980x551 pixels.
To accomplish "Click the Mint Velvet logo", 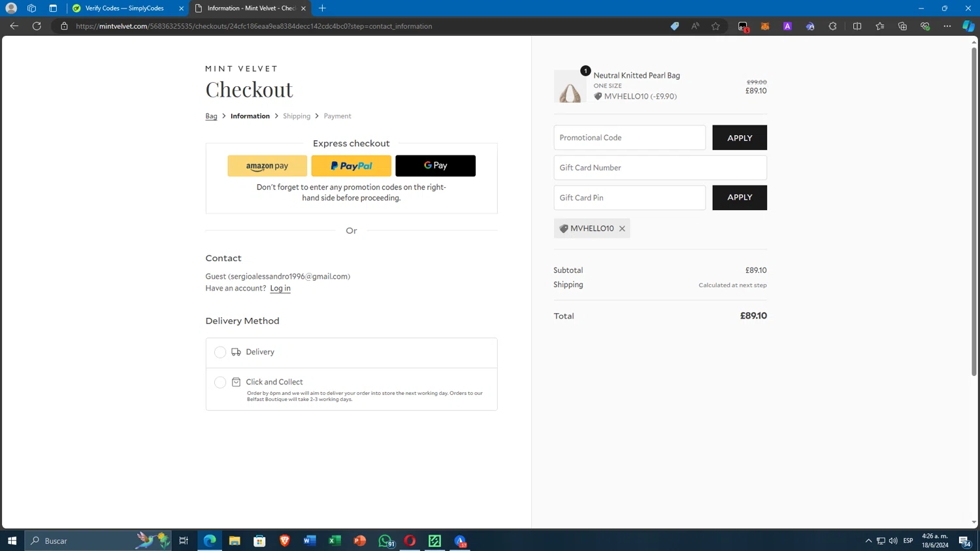I will [x=242, y=69].
